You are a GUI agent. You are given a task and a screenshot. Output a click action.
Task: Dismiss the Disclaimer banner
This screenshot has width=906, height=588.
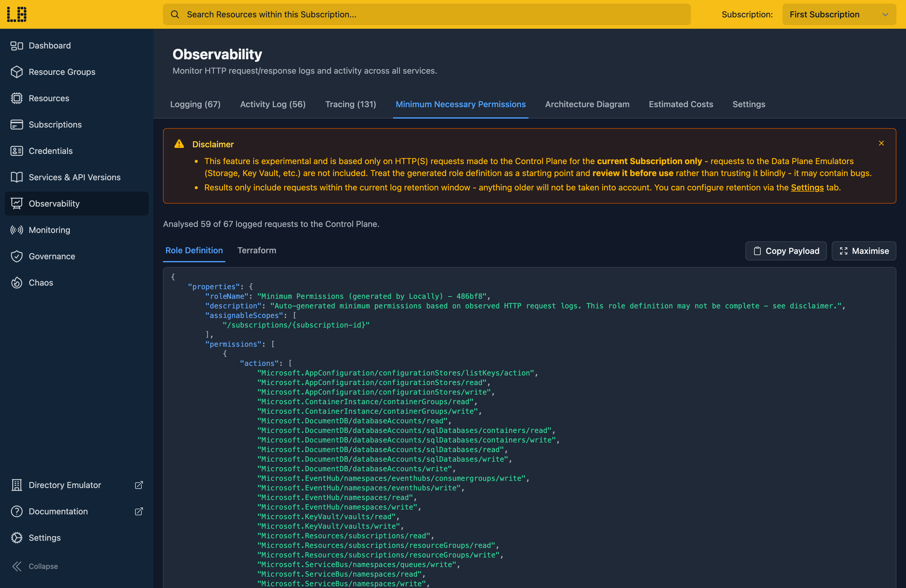pyautogui.click(x=881, y=143)
